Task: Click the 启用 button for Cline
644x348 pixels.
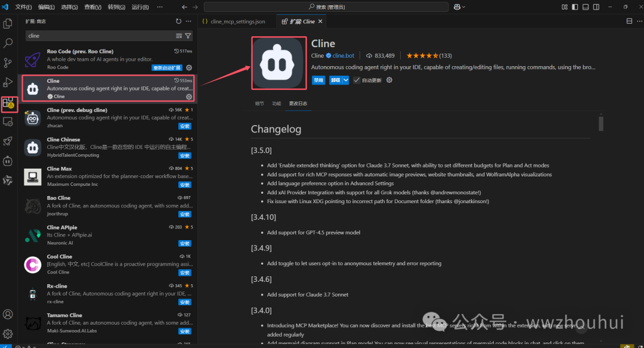Action: (x=320, y=78)
